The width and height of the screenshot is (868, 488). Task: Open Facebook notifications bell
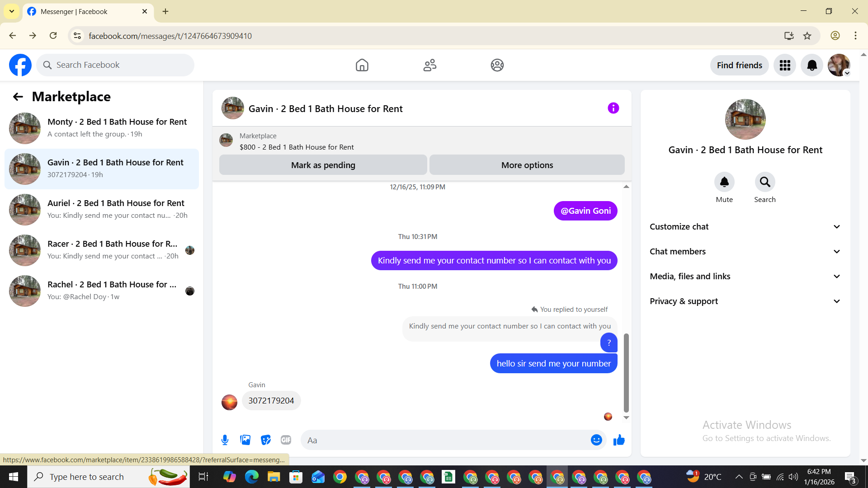(x=811, y=66)
